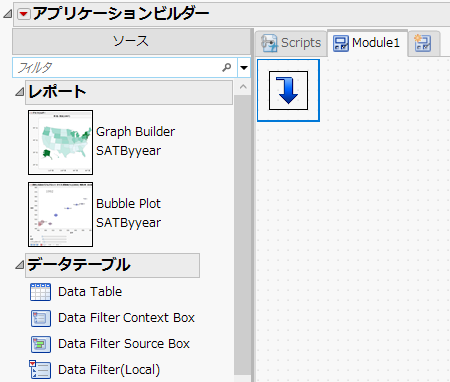This screenshot has height=382, width=450.
Task: Select the Bubble Plot thumbnail
Action: pyautogui.click(x=60, y=214)
